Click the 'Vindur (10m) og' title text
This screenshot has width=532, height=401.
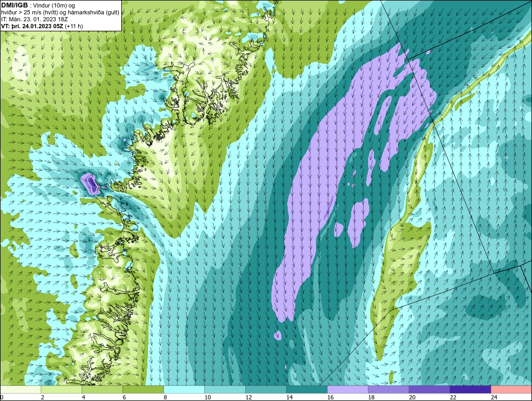coord(54,5)
